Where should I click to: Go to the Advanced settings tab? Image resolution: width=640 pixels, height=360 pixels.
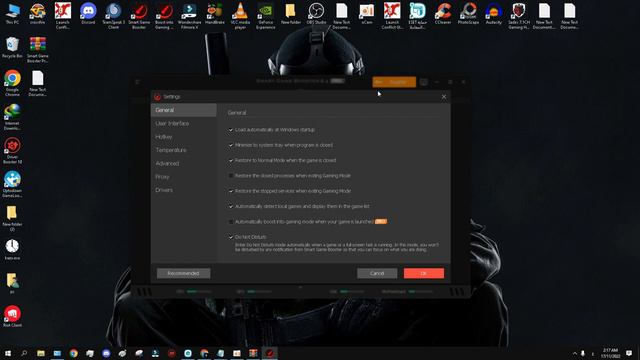click(x=184, y=163)
